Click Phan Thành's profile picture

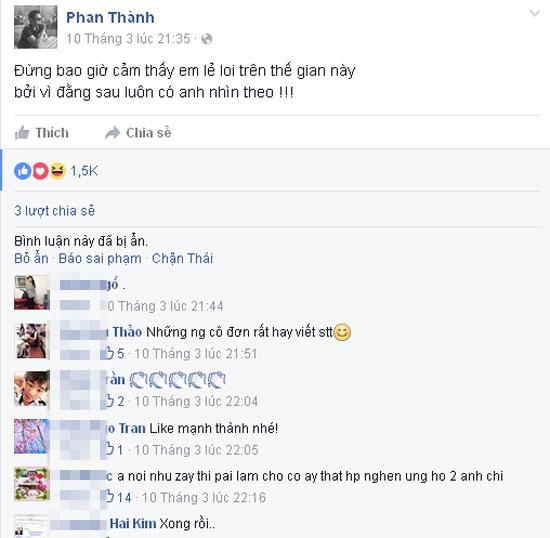point(35,27)
